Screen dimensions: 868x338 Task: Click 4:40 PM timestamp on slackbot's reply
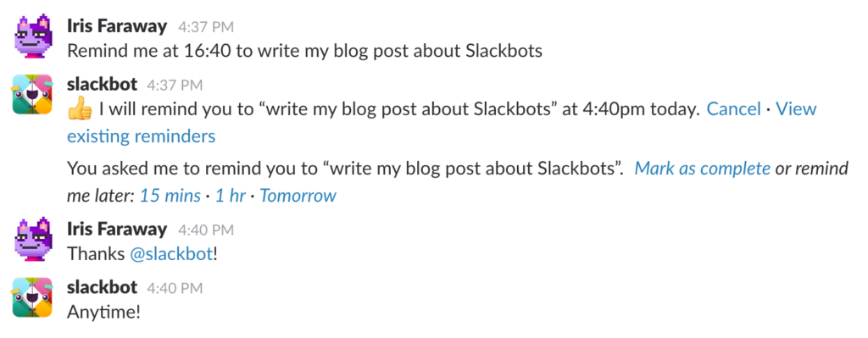click(175, 288)
